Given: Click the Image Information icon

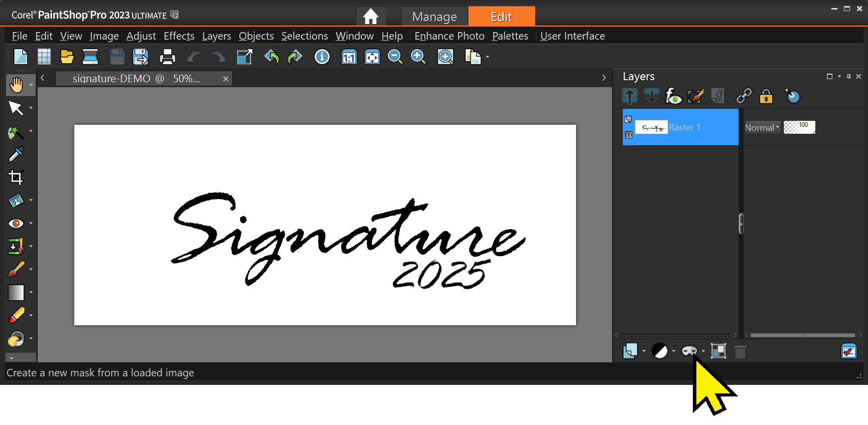Looking at the screenshot, I should tap(322, 57).
